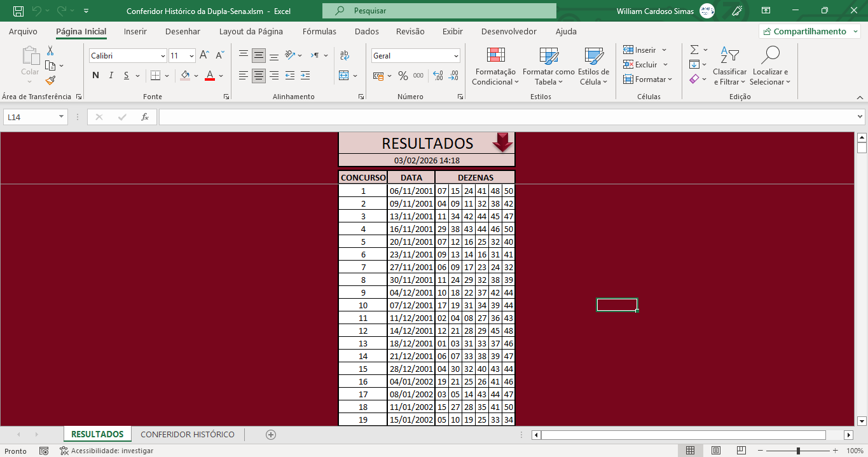This screenshot has height=457, width=868.
Task: Click the Merge and Center icon
Action: 344,76
